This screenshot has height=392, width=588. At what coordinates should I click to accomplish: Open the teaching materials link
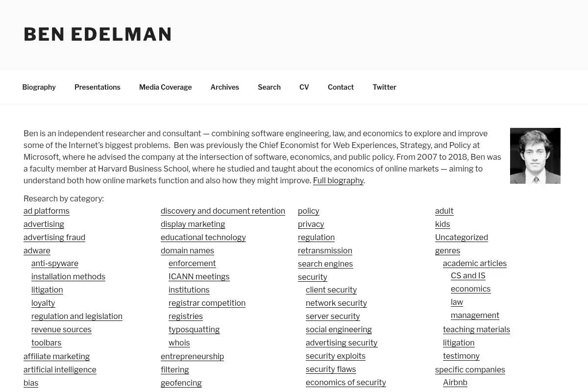pyautogui.click(x=476, y=329)
